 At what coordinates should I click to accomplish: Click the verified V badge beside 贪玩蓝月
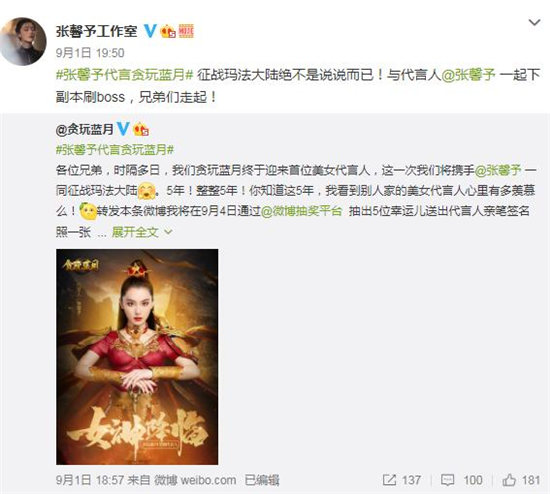coord(123,129)
